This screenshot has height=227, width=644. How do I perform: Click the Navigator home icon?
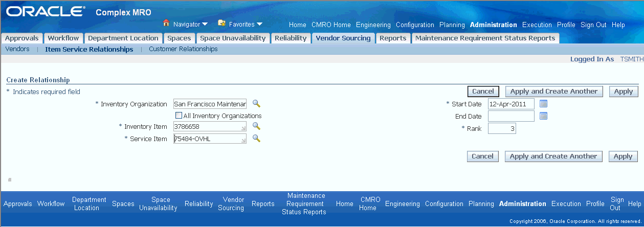[166, 23]
